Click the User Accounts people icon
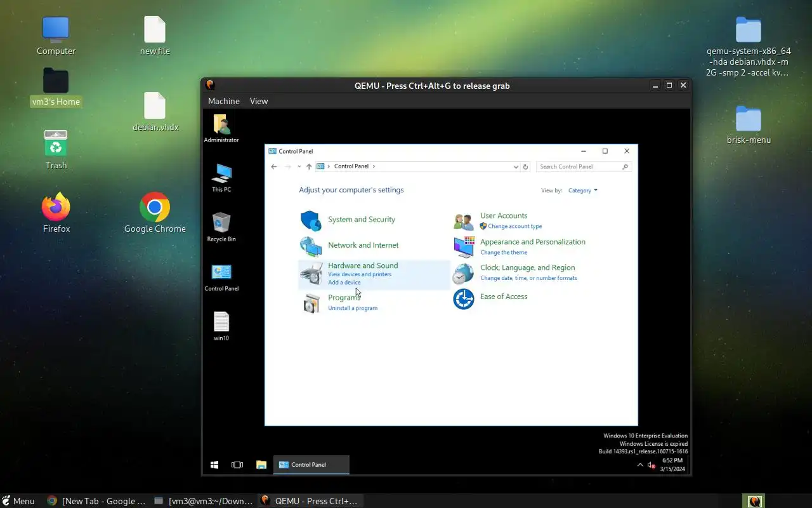The width and height of the screenshot is (812, 508). (464, 221)
